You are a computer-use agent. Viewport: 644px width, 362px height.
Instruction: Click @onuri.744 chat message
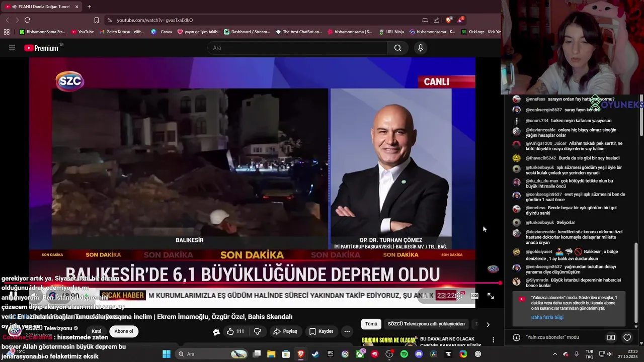[568, 121]
